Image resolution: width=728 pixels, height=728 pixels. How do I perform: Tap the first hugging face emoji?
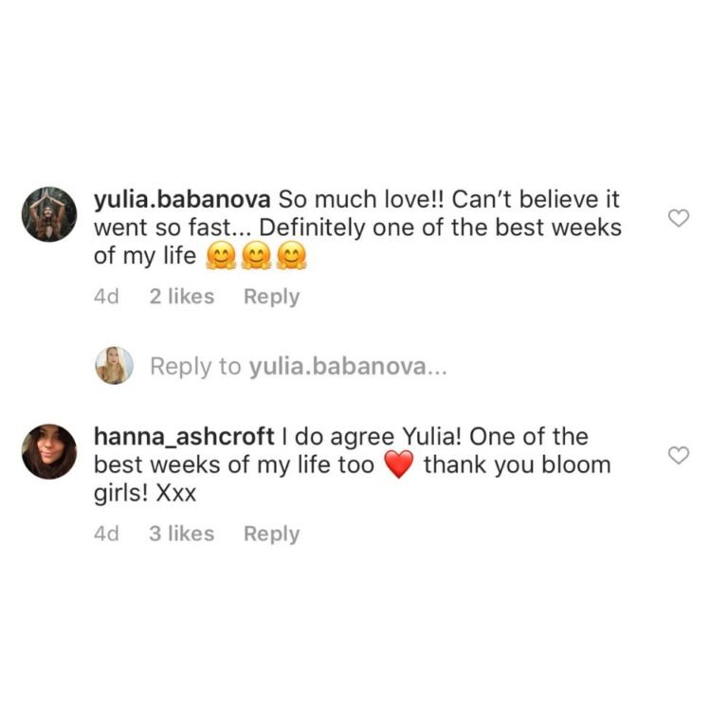tap(221, 256)
